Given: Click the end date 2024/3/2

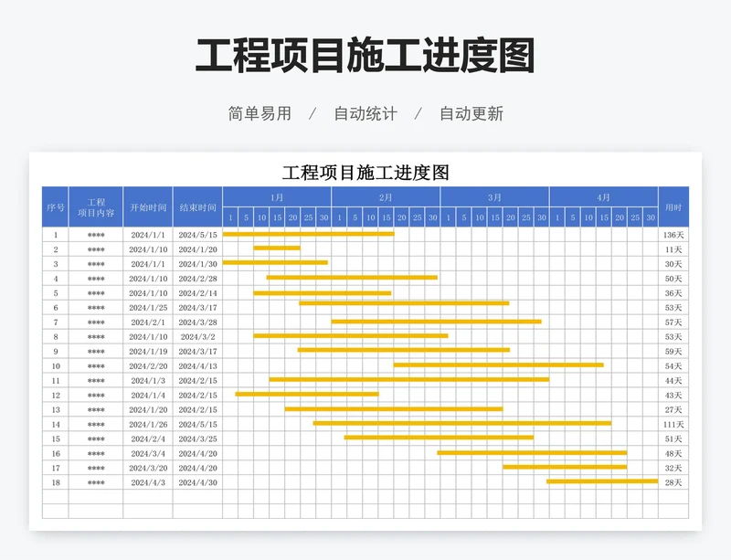Looking at the screenshot, I should (197, 337).
